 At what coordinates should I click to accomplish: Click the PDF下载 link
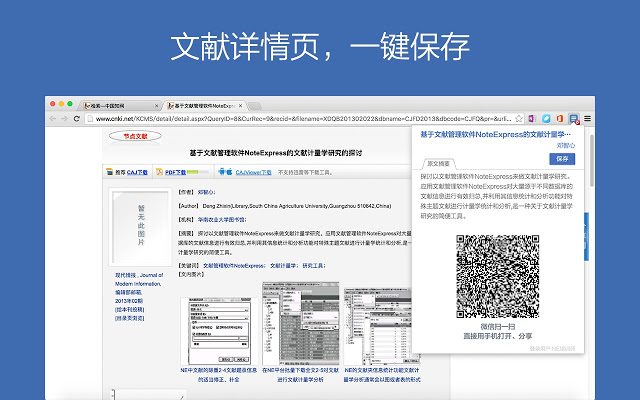click(176, 172)
